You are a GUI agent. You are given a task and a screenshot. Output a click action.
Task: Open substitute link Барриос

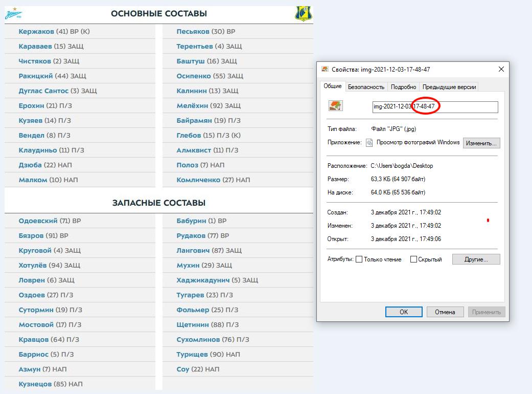(34, 354)
